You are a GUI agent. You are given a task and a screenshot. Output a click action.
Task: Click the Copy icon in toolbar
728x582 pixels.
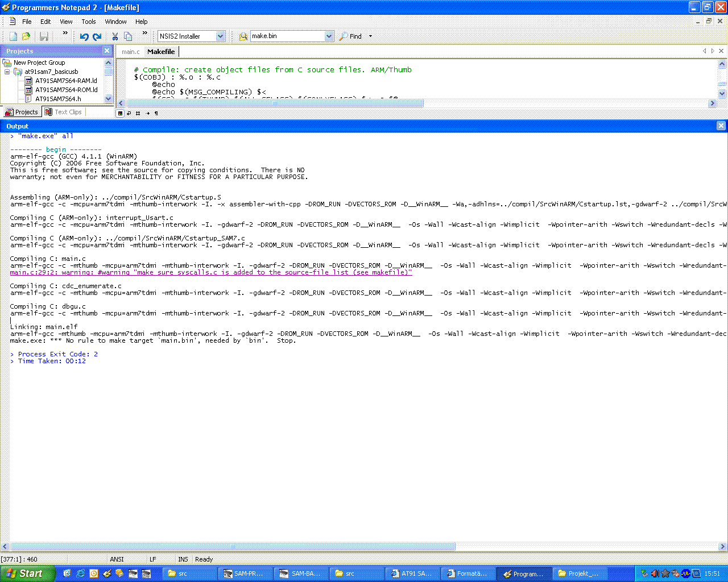(128, 36)
